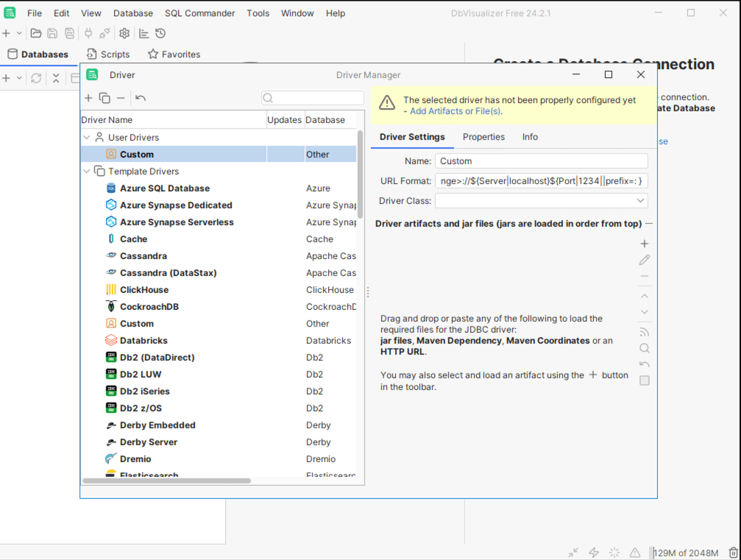Duplicate the selected driver with copy icon
Image resolution: width=741 pixels, height=560 pixels.
104,98
